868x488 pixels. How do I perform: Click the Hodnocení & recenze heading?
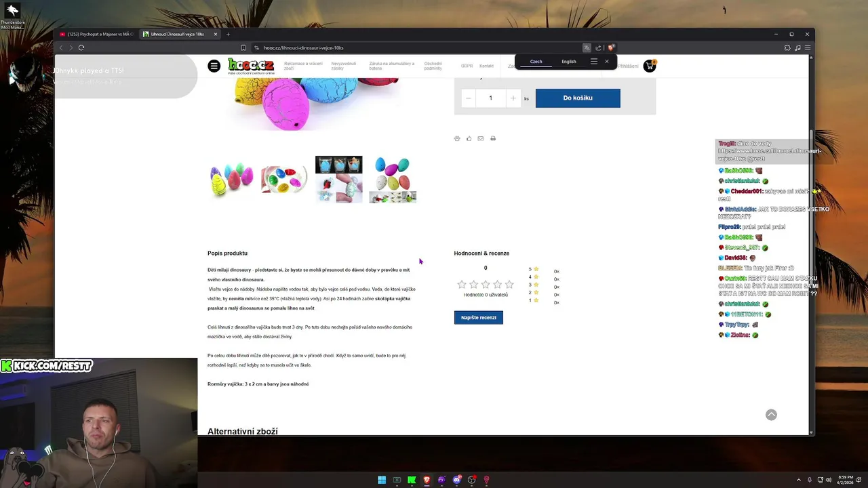[481, 253]
